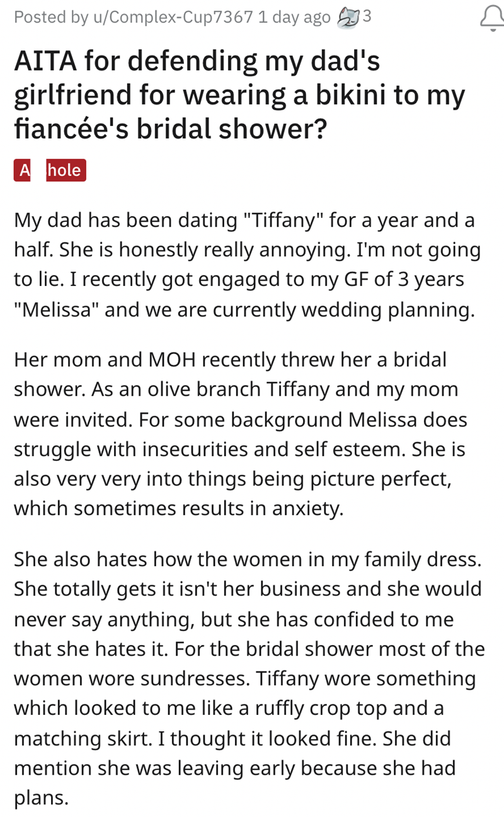Click the red "A hole" flair tag
Screen dimensions: 504x817
(50, 170)
